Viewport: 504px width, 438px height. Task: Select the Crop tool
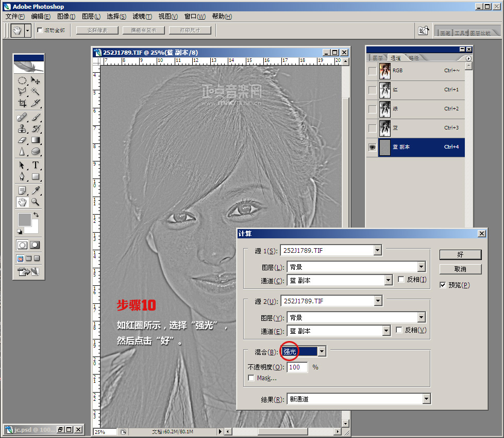click(x=22, y=103)
